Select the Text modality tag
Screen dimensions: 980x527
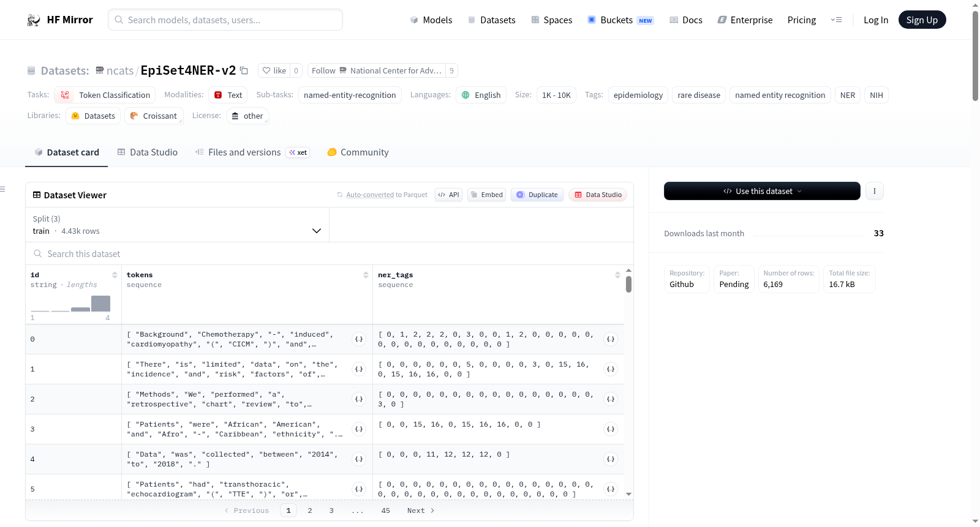click(228, 95)
